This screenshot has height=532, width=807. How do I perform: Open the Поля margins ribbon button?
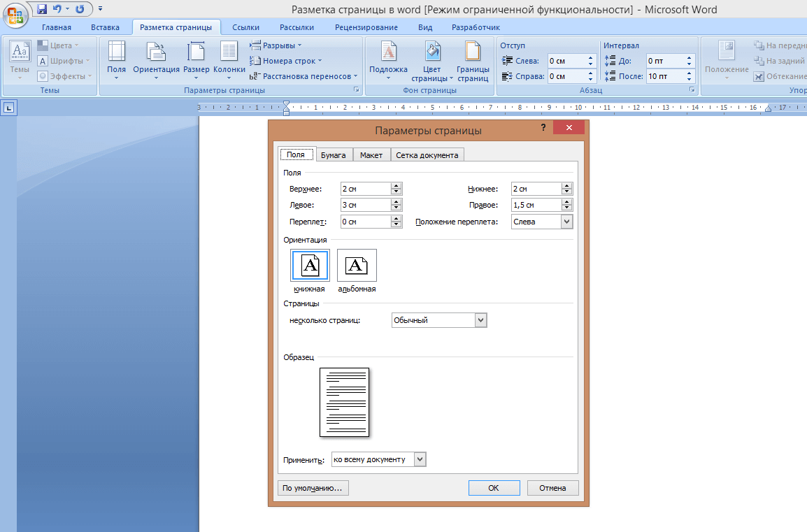(x=116, y=60)
